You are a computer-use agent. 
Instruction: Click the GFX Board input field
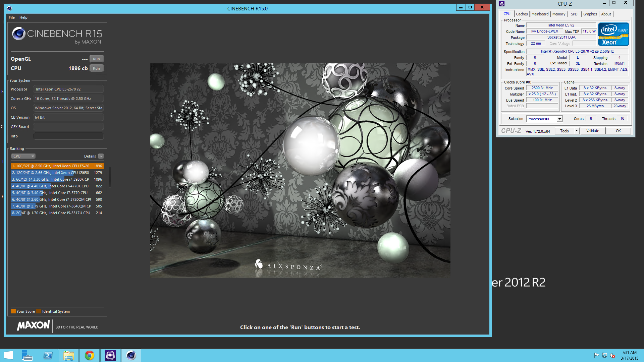pos(68,127)
